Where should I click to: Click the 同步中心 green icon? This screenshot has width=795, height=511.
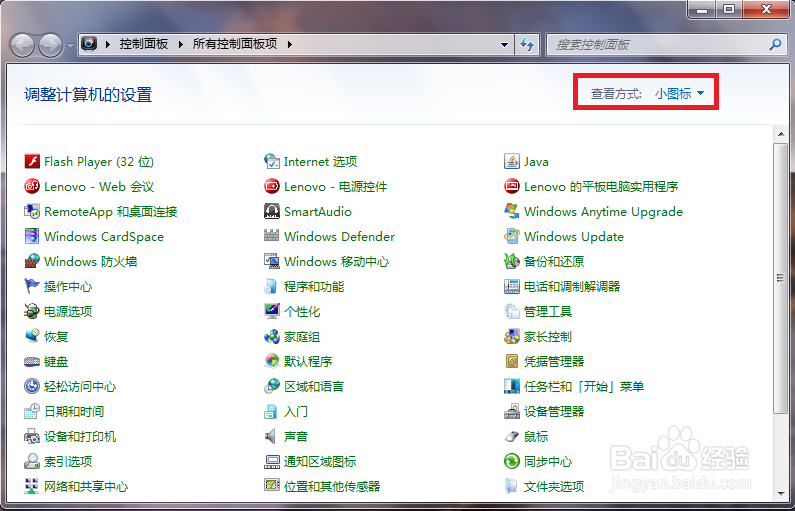512,461
